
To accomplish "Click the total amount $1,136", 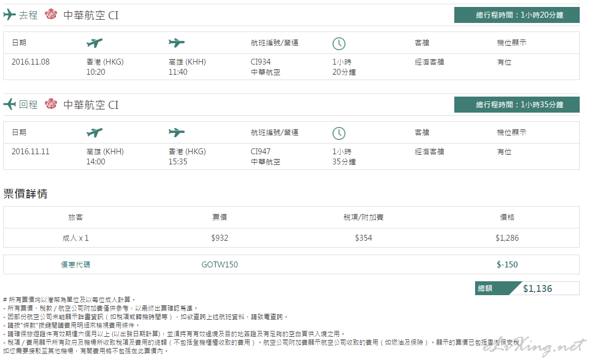I will pos(538,289).
